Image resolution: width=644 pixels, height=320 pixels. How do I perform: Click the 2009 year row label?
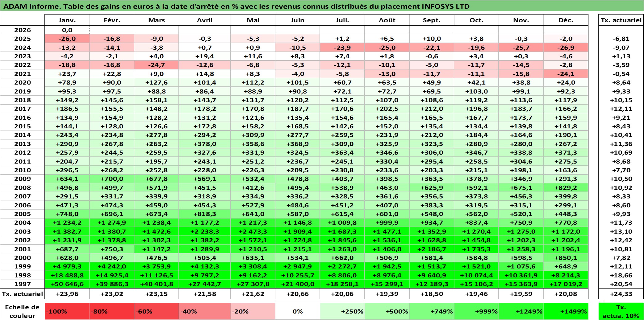point(23,179)
